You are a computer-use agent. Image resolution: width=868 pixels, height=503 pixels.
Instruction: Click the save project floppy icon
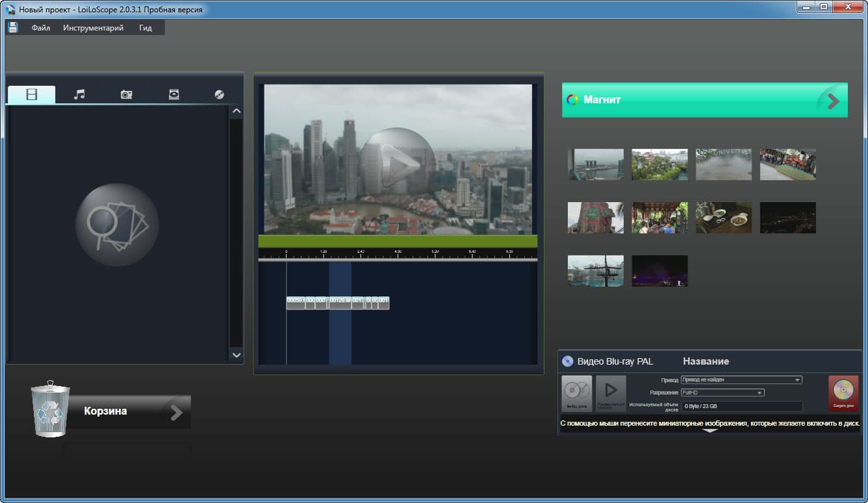coord(13,27)
